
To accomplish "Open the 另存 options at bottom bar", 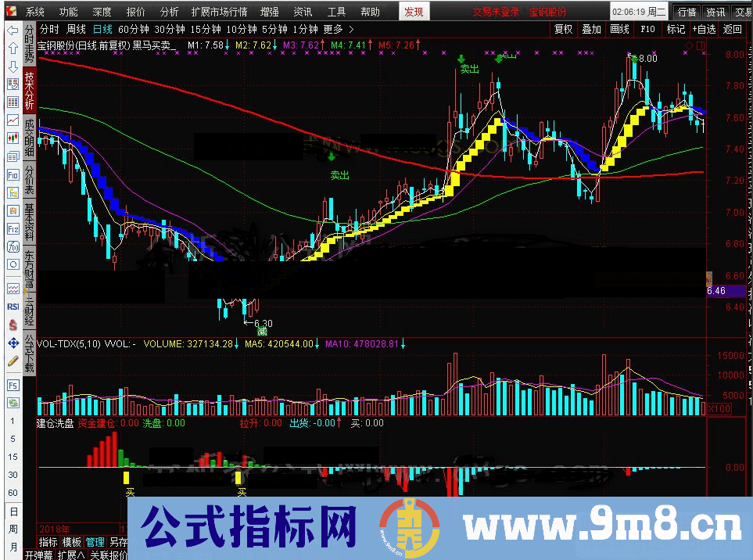I will click(x=117, y=541).
